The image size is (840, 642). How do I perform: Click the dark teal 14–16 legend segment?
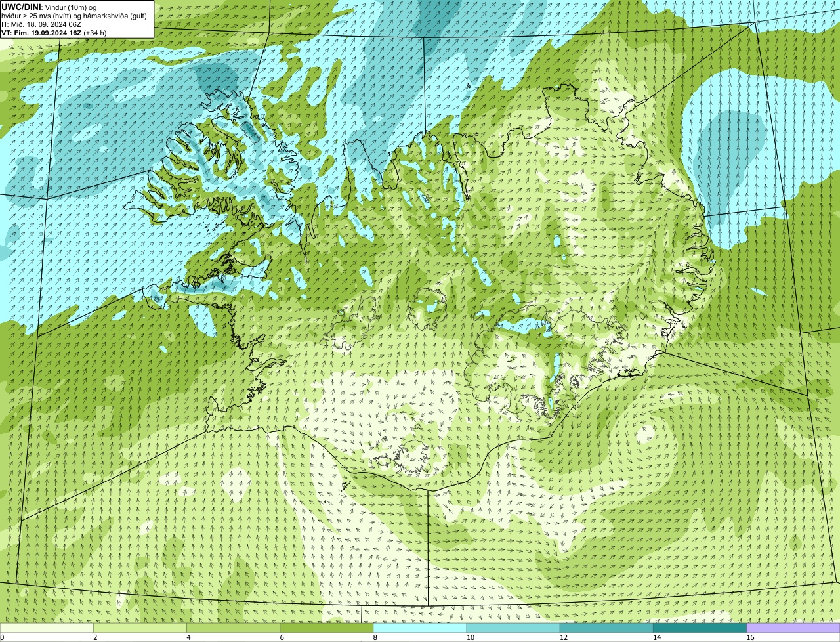click(x=700, y=628)
